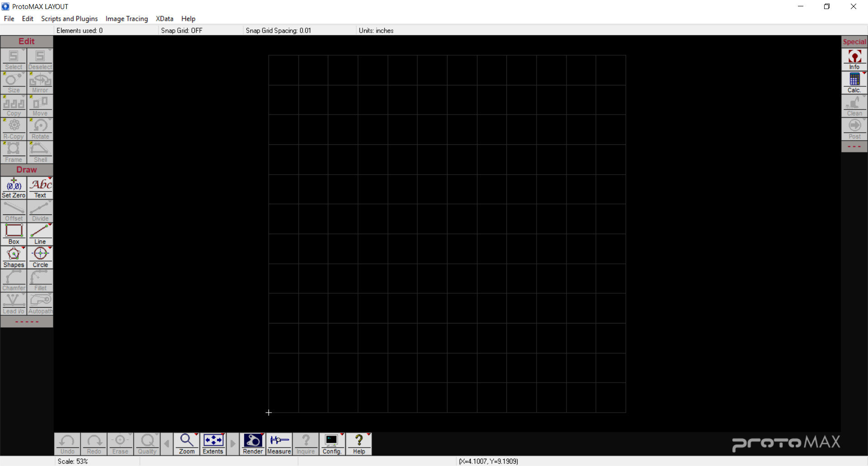Click the Mirror edit tool
The height and width of the screenshot is (466, 868).
[x=40, y=82]
